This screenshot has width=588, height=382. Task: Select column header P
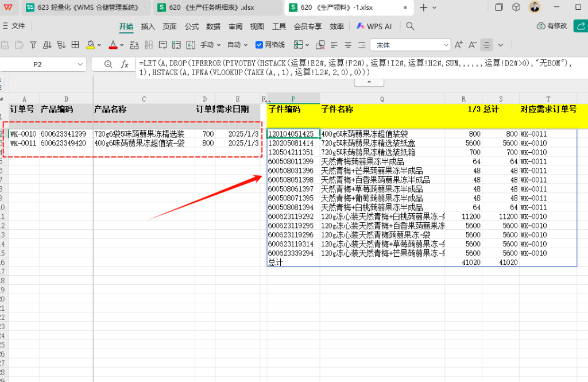point(293,99)
